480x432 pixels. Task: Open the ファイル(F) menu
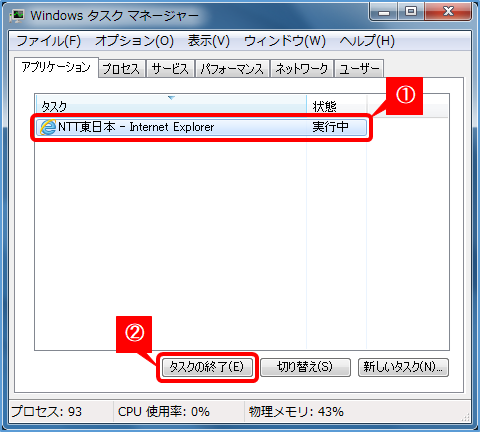[x=49, y=41]
